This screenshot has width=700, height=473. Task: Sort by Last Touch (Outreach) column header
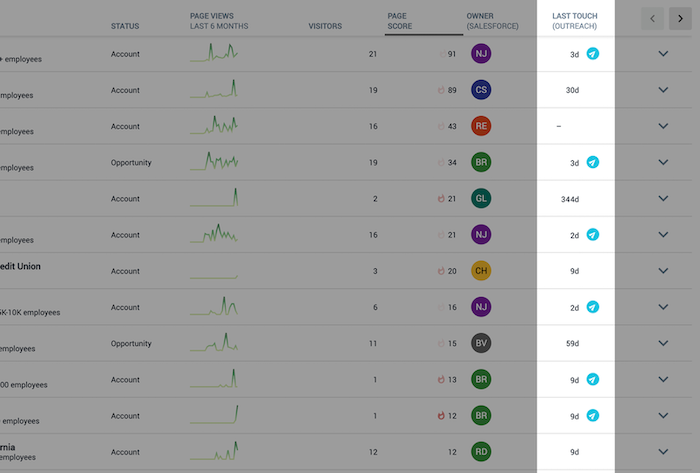pos(575,21)
